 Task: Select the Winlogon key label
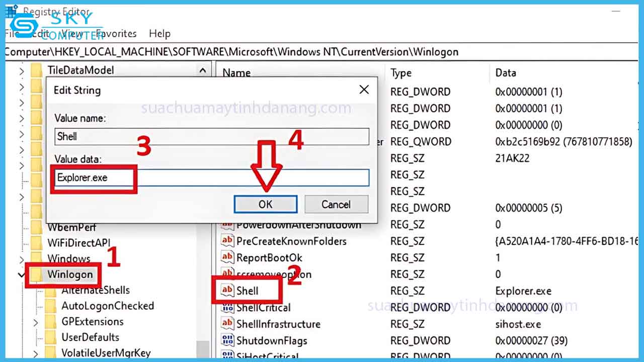pyautogui.click(x=70, y=275)
